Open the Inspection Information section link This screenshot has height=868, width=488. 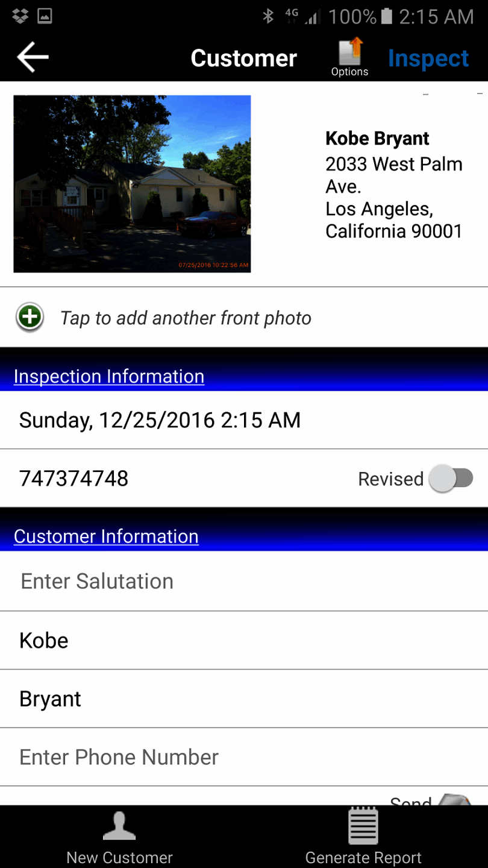(x=109, y=376)
